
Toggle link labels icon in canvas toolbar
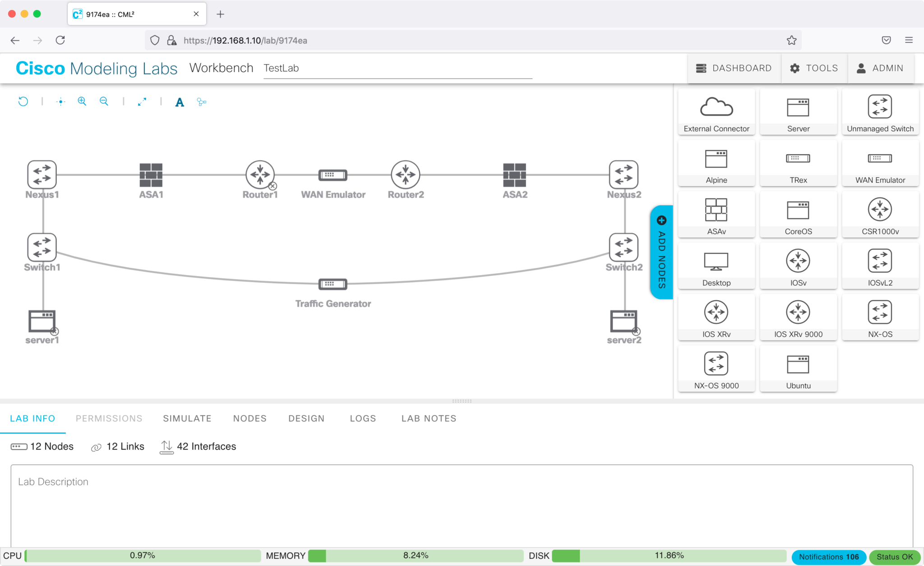(x=202, y=102)
